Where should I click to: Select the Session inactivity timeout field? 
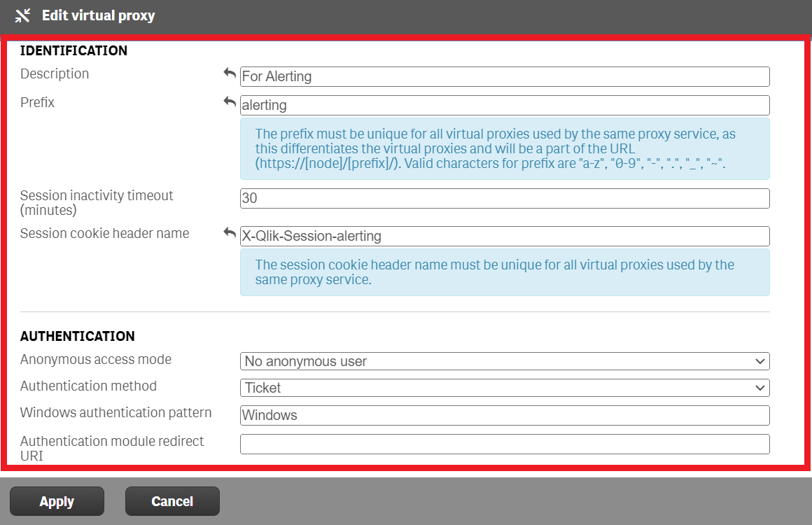[x=504, y=198]
